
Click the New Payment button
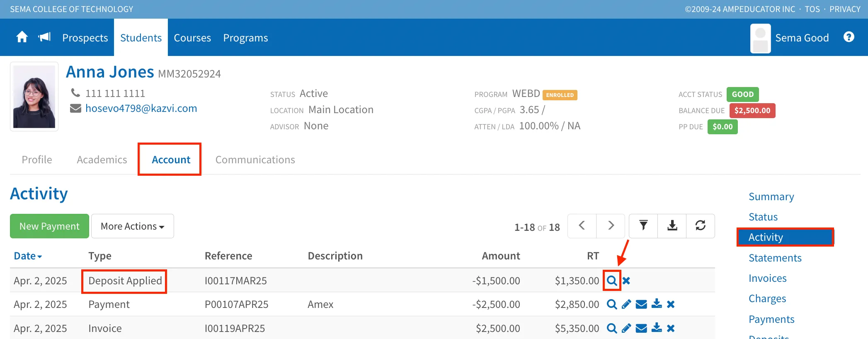(x=49, y=226)
